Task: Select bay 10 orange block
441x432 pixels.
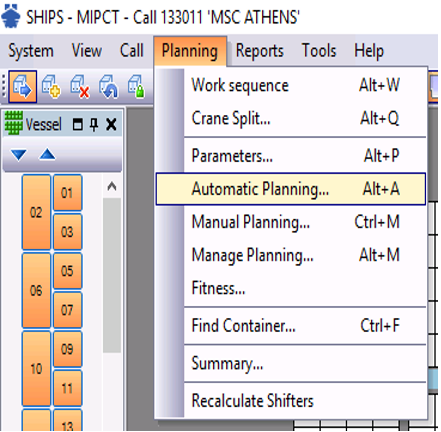Action: (x=36, y=368)
